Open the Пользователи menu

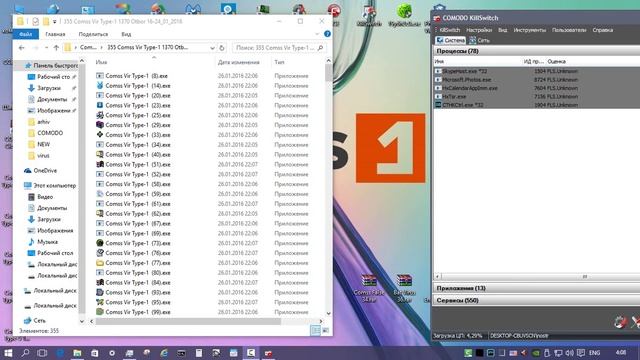pos(569,30)
